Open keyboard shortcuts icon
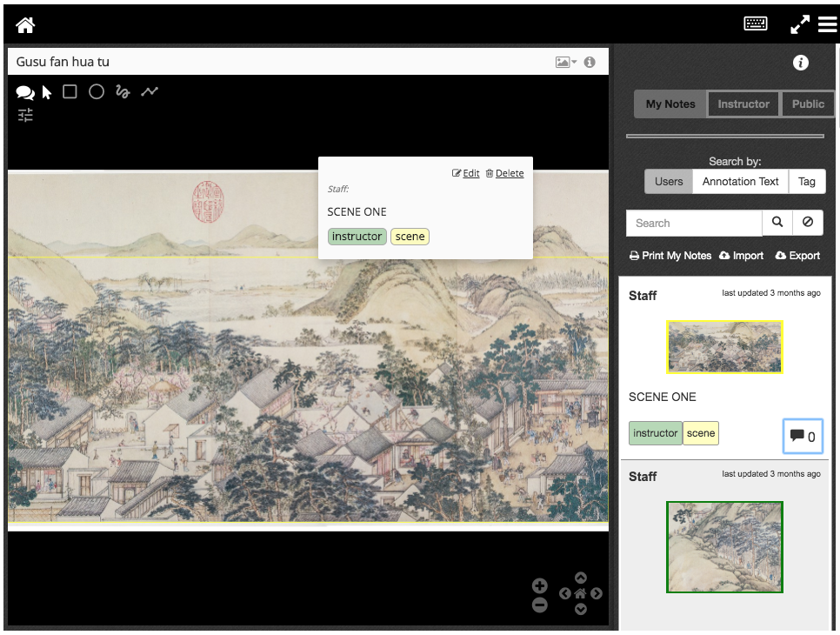This screenshot has height=635, width=840. [756, 23]
